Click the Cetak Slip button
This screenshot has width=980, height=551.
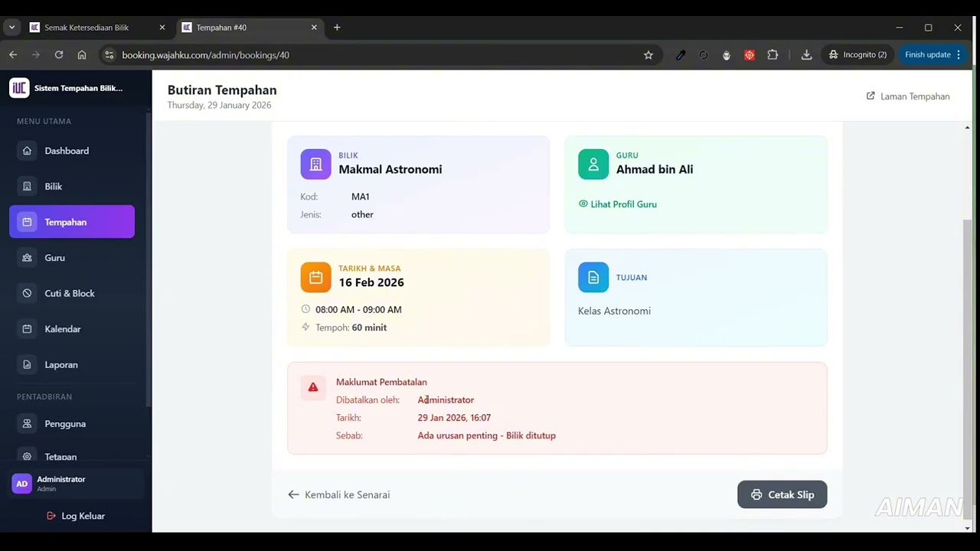click(x=782, y=494)
